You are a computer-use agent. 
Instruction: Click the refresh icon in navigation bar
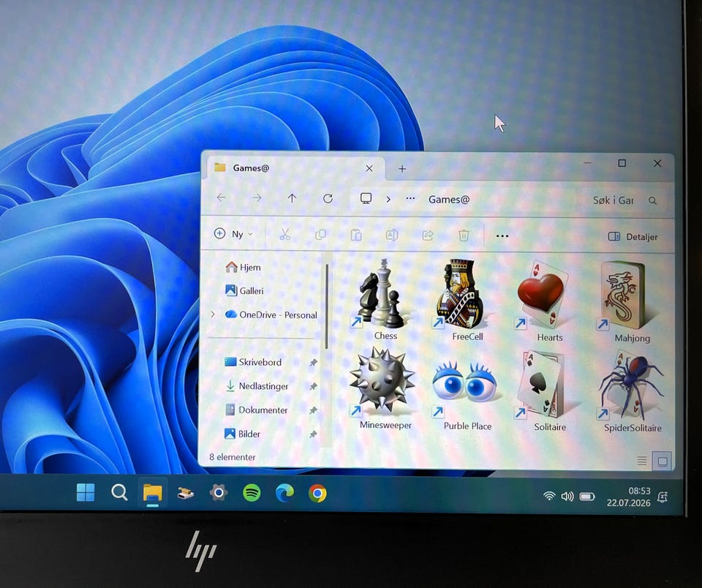[328, 198]
